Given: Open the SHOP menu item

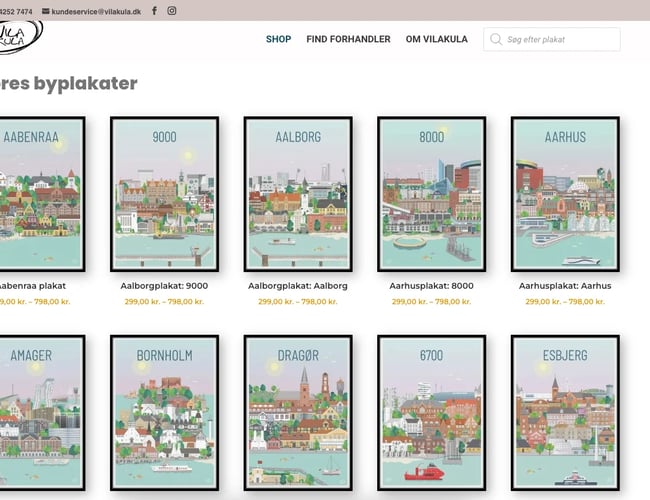Looking at the screenshot, I should [279, 39].
